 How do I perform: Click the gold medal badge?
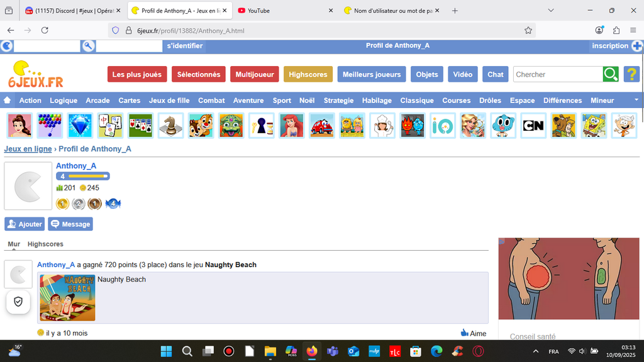click(x=62, y=204)
